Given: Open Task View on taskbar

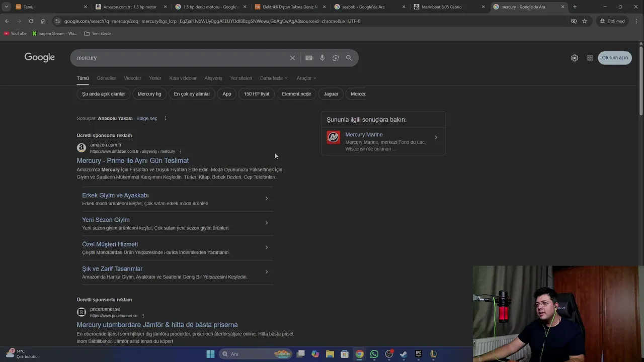Looking at the screenshot, I should [x=300, y=354].
